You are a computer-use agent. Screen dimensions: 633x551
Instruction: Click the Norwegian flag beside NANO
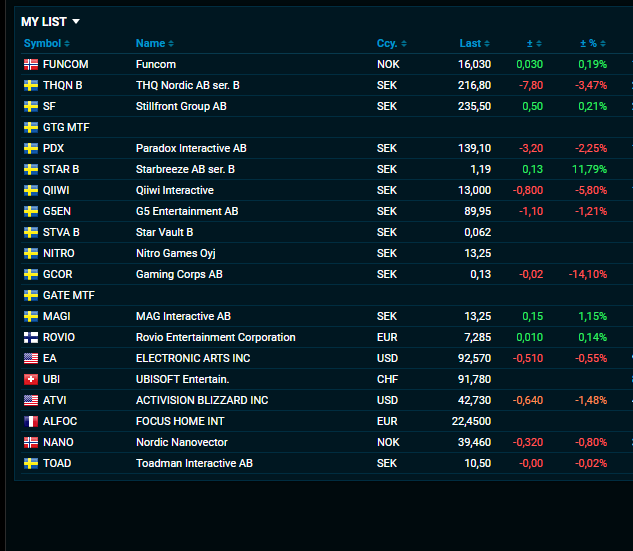(x=31, y=442)
